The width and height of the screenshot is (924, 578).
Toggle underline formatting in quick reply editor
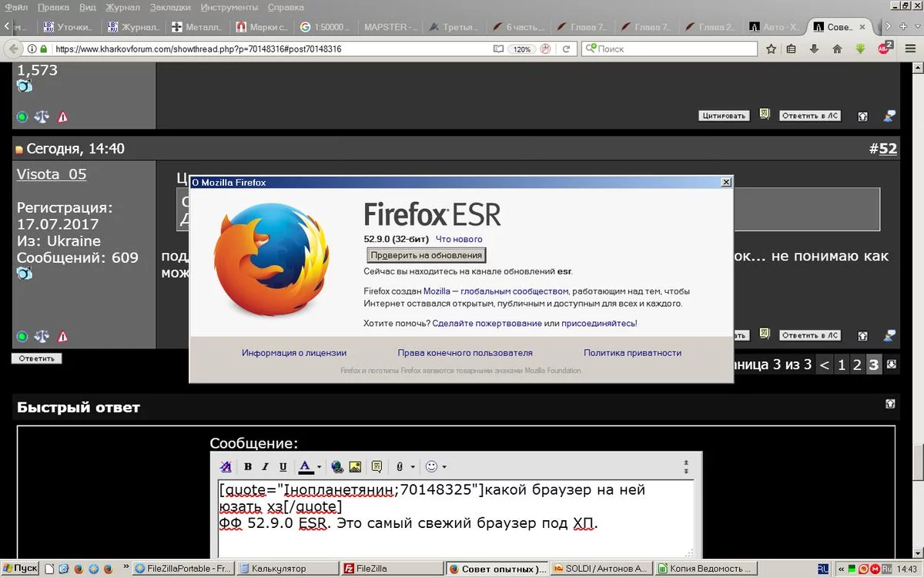283,467
